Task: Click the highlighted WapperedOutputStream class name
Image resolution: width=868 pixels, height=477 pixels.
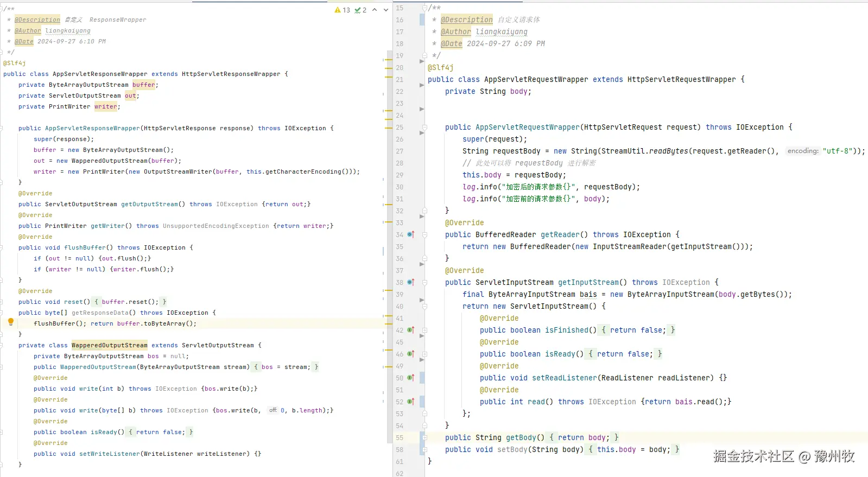Action: (x=109, y=345)
